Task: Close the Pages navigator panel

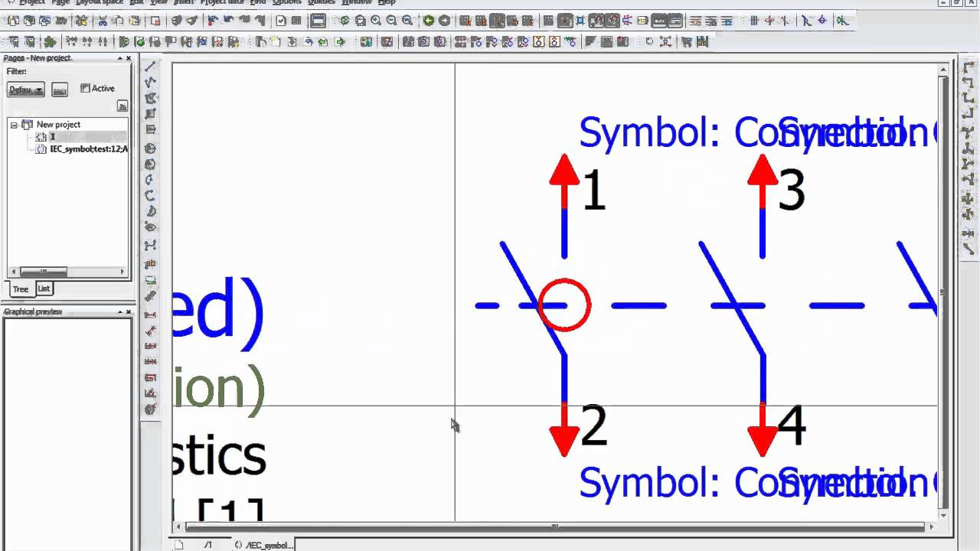Action: pyautogui.click(x=129, y=58)
